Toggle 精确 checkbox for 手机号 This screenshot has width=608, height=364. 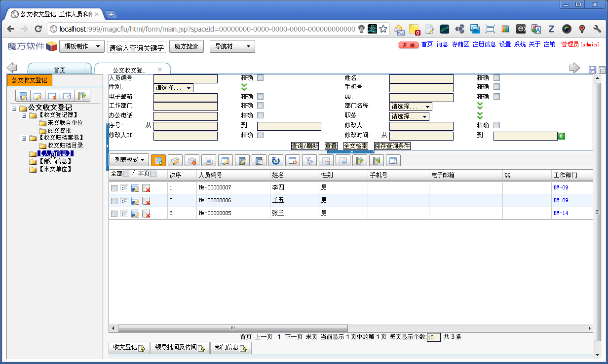497,87
